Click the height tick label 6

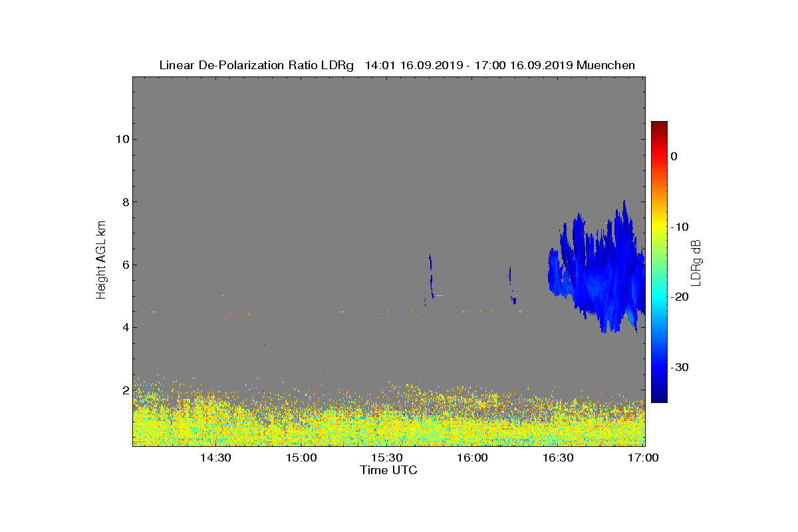click(124, 265)
